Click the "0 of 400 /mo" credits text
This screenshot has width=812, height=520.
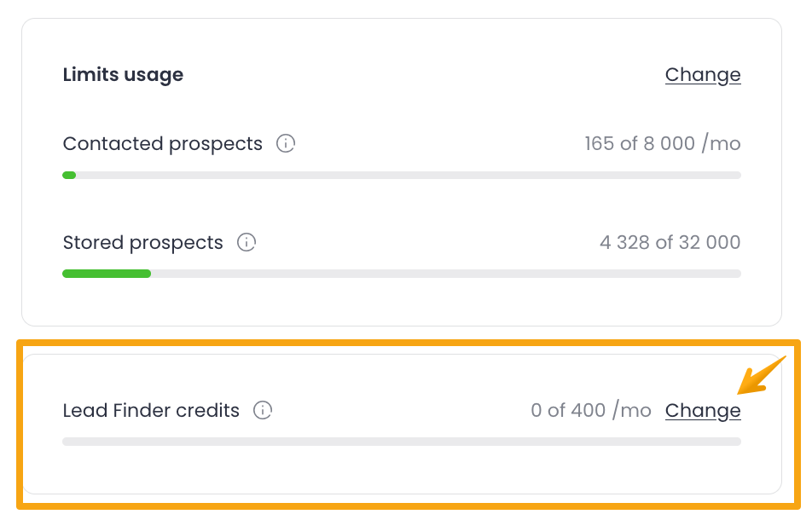point(590,411)
